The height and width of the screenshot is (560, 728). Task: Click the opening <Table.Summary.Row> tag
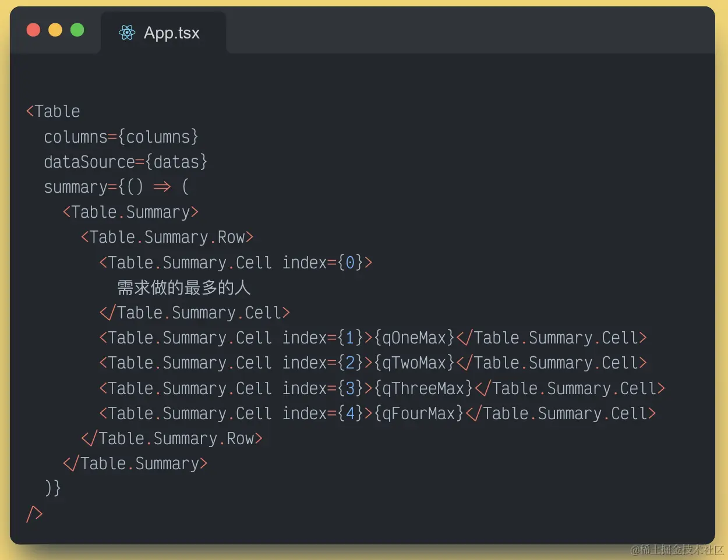167,237
